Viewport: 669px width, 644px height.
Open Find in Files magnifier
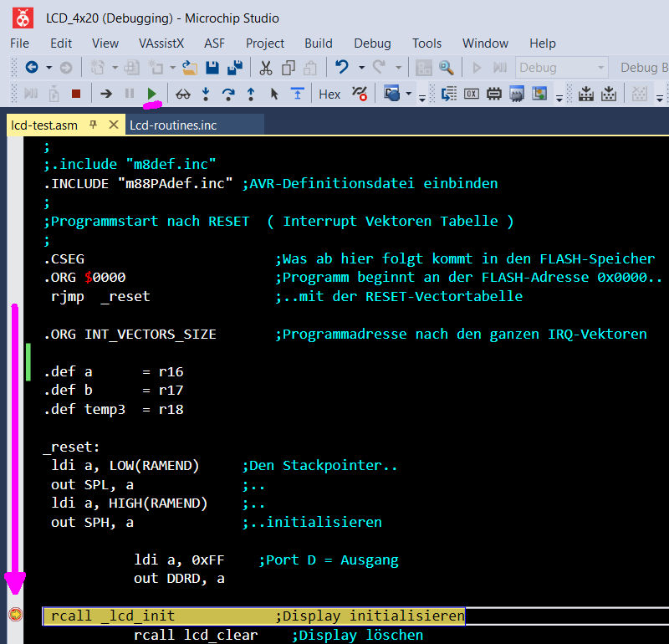(446, 68)
